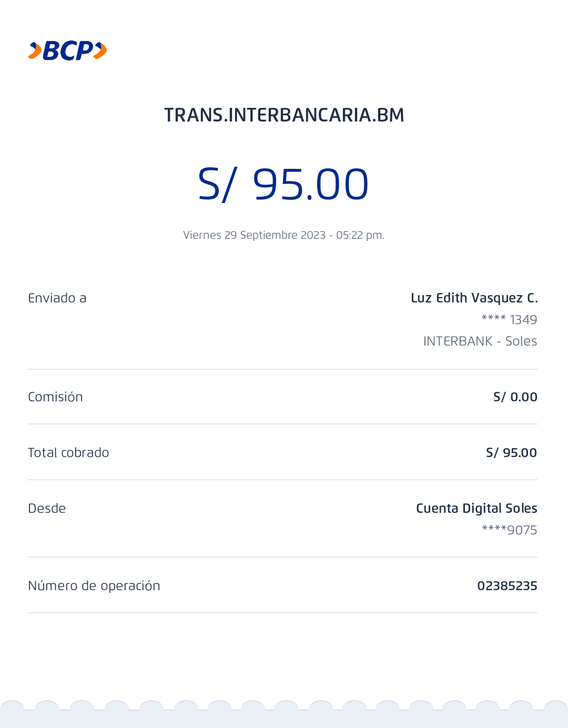Select the Total cobrado S/ 95.00 value

click(x=511, y=453)
